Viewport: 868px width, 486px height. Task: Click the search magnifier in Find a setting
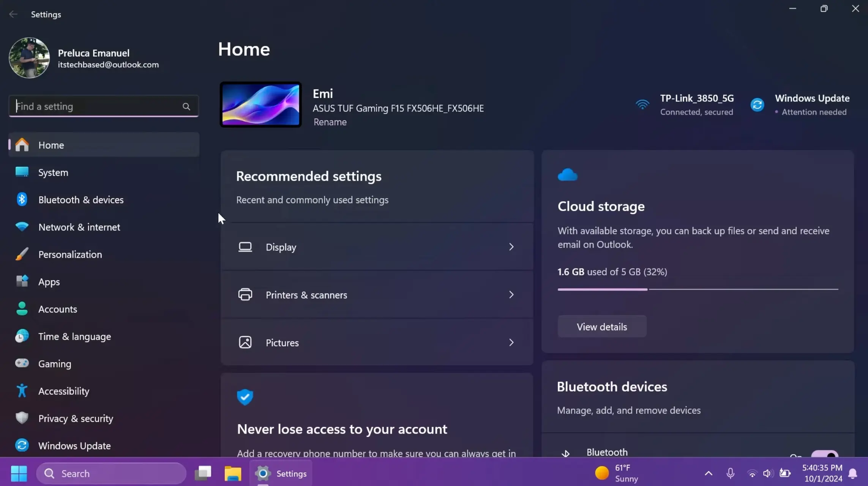(186, 107)
